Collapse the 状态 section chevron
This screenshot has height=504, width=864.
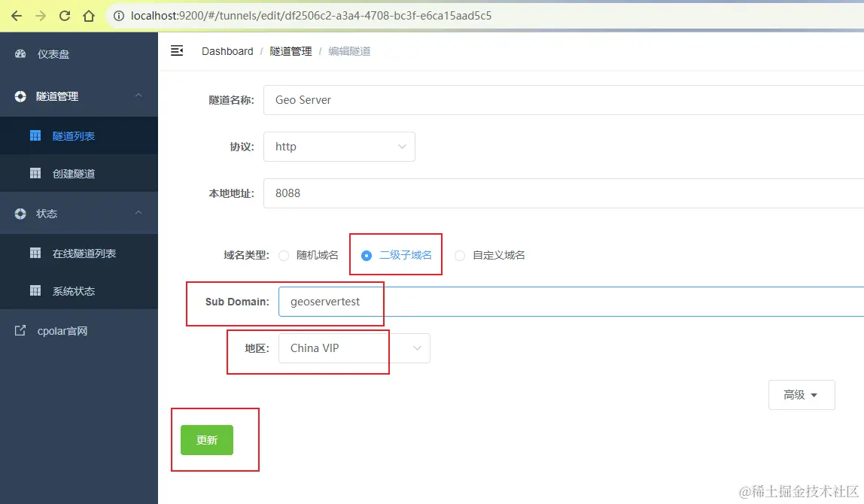(138, 213)
